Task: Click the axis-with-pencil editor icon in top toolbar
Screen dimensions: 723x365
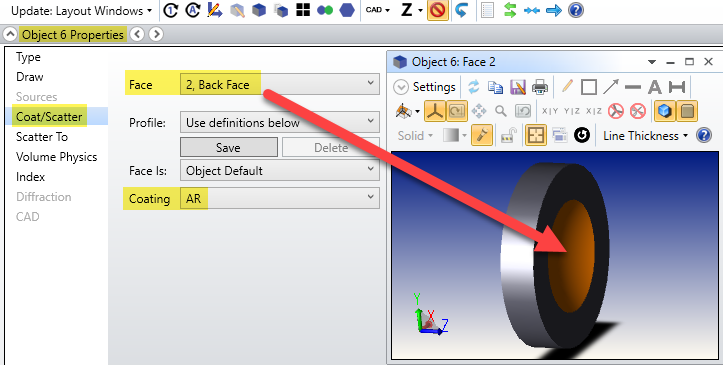Action: tap(215, 10)
